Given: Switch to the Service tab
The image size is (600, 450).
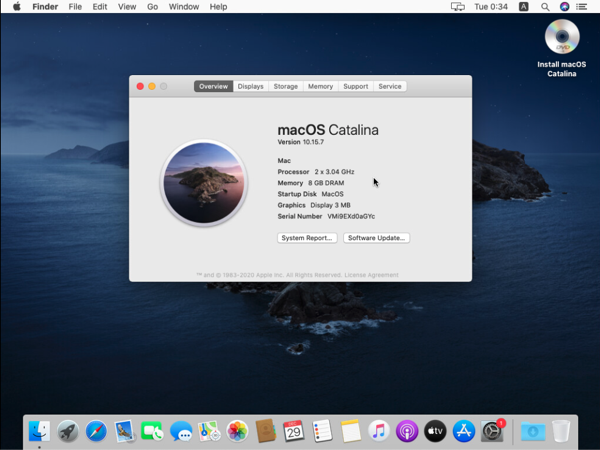Looking at the screenshot, I should (x=390, y=86).
